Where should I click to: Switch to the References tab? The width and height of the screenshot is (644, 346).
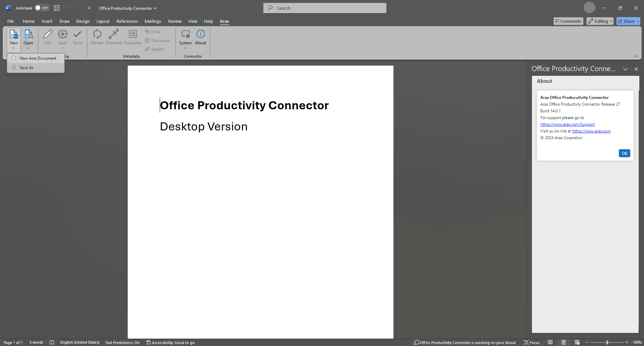click(x=127, y=21)
